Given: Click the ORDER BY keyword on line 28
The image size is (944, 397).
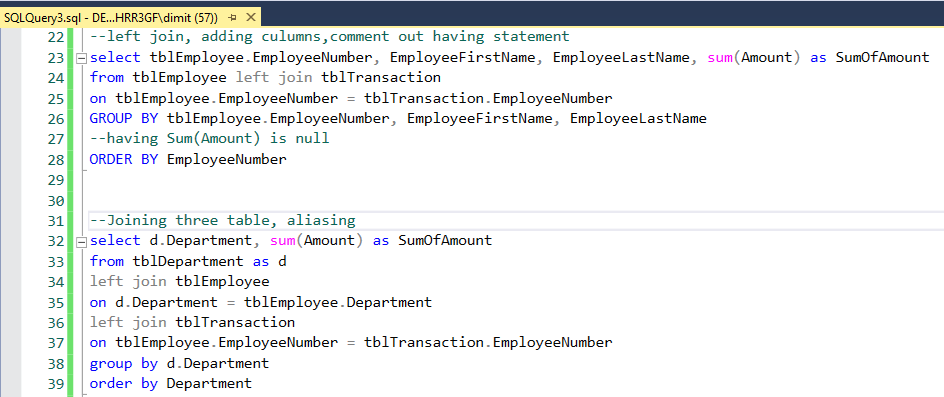Looking at the screenshot, I should (x=123, y=160).
